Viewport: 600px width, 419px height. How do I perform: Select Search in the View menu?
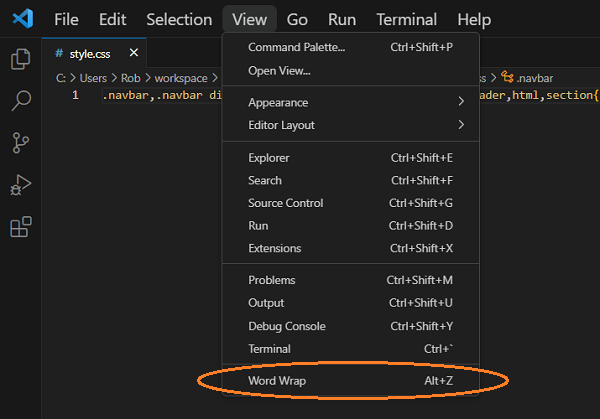click(x=351, y=181)
